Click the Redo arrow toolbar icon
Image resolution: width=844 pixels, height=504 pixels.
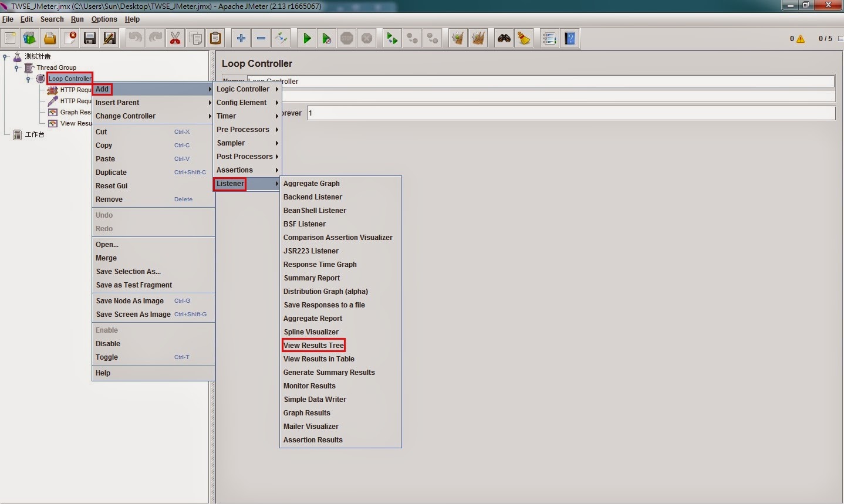(156, 38)
